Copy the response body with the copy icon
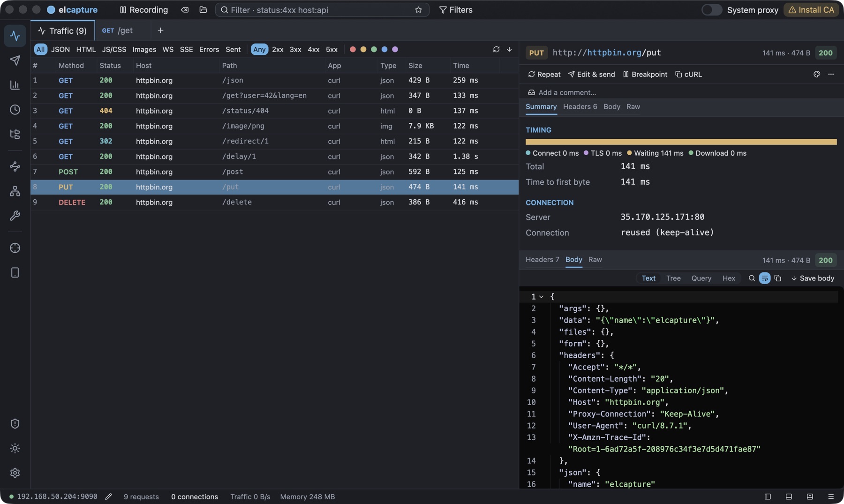 pyautogui.click(x=777, y=278)
